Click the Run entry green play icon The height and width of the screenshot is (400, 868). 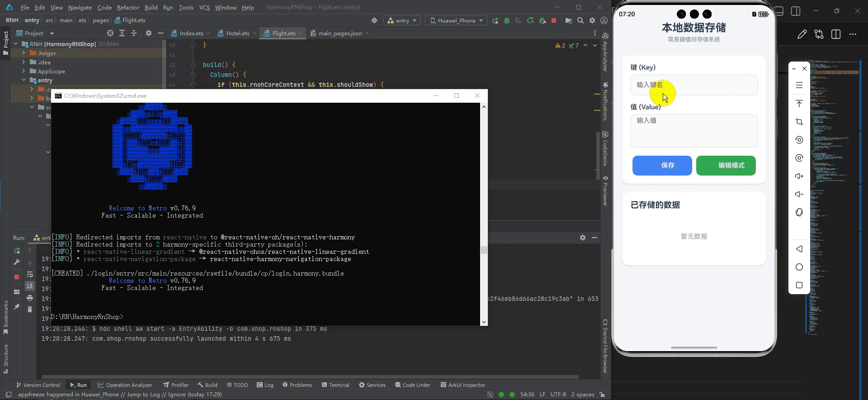495,20
